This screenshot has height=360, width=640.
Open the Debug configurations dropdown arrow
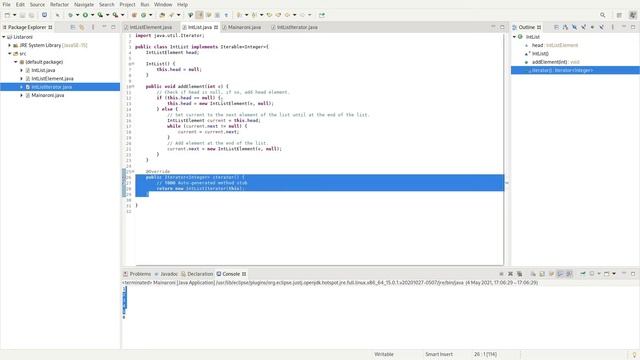click(77, 15)
